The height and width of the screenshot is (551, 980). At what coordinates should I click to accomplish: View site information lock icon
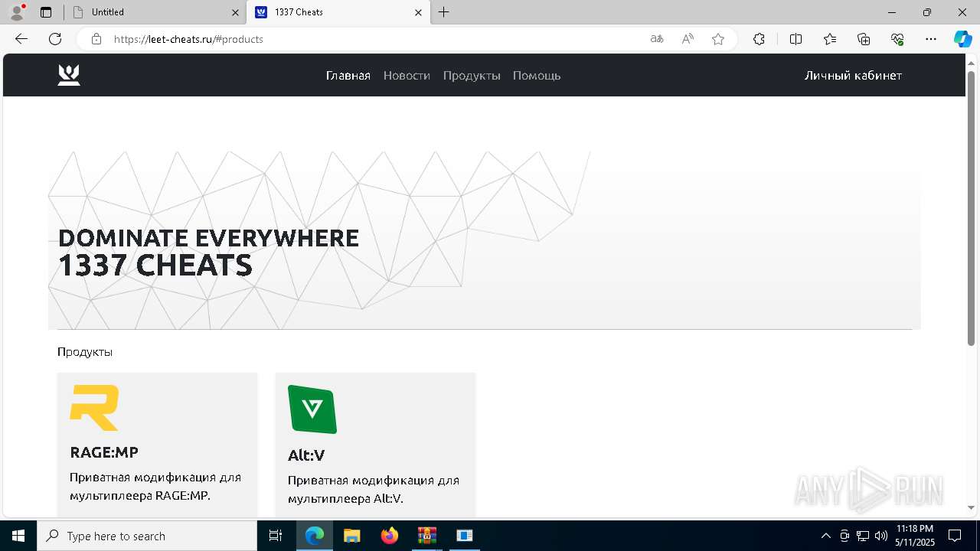96,39
